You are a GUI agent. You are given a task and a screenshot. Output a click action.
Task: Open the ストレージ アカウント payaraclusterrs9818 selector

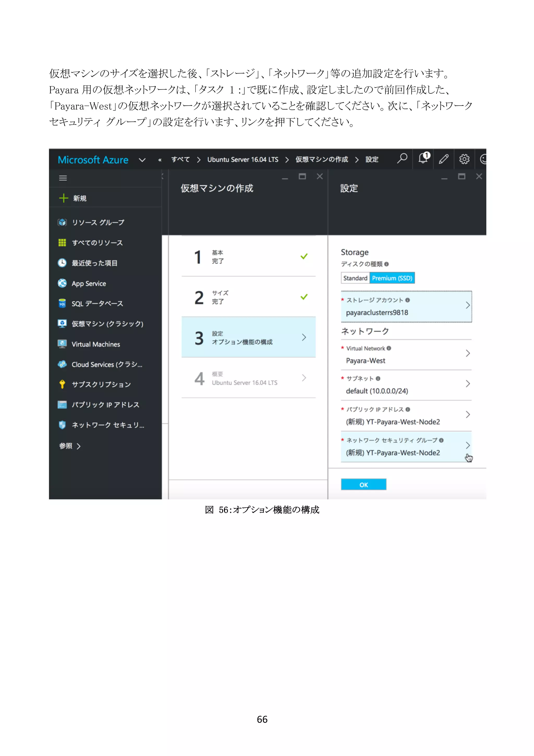click(406, 307)
